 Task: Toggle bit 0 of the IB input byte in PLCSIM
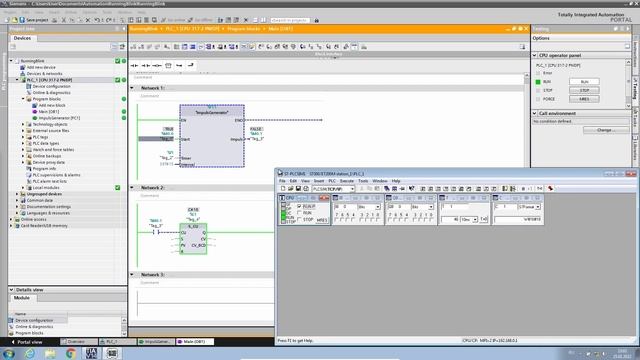click(x=378, y=220)
